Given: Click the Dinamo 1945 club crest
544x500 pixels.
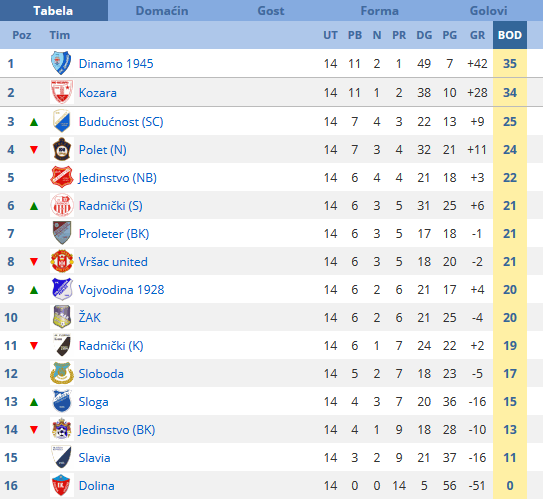Looking at the screenshot, I should 61,63.
